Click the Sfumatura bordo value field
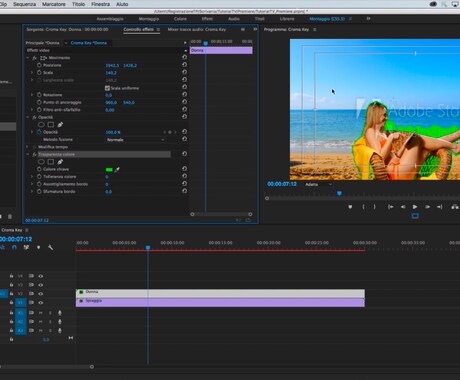Viewport: 460px width, 380px height. [x=109, y=191]
